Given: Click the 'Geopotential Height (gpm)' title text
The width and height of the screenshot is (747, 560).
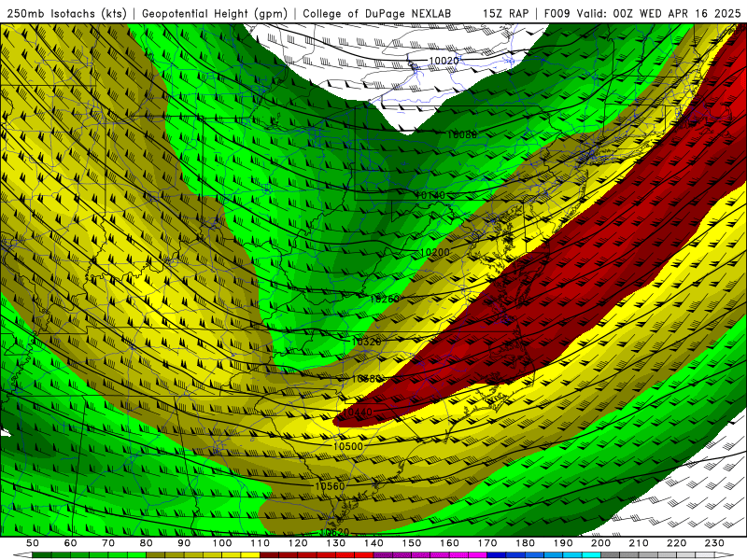Looking at the screenshot, I should click(x=215, y=13).
